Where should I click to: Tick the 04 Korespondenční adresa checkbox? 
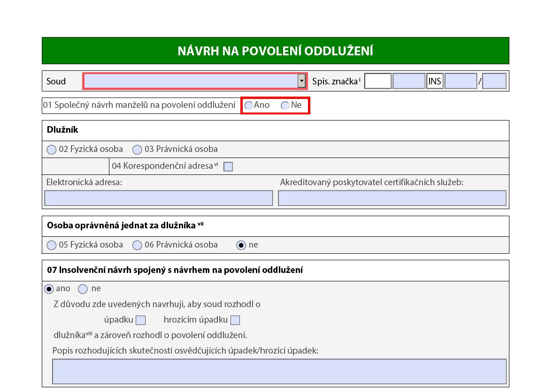point(228,166)
